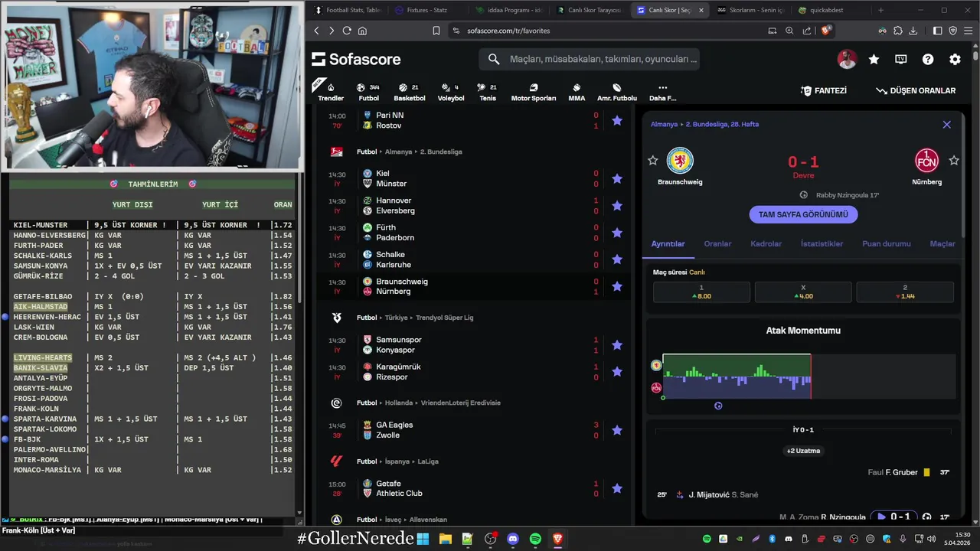Reload the Sofascore page
Screen dimensions: 980x551
[x=347, y=31]
